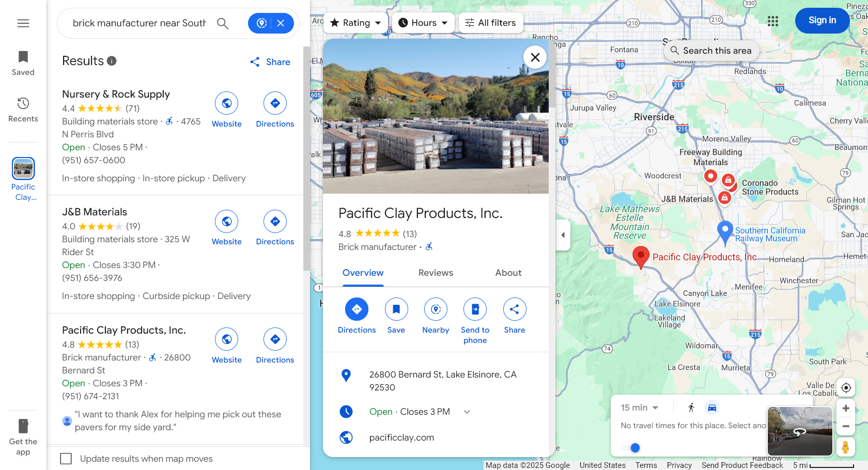Screen dimensions: 868x470
Task: Click the Pegman Street View icon
Action: 846,447
